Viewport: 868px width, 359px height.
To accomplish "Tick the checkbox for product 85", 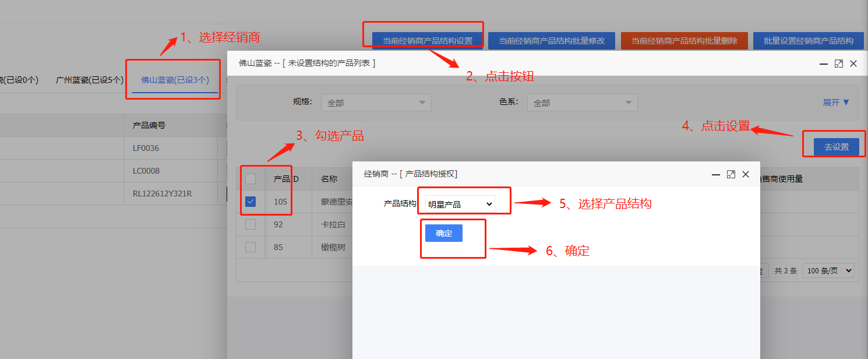I will (x=250, y=247).
